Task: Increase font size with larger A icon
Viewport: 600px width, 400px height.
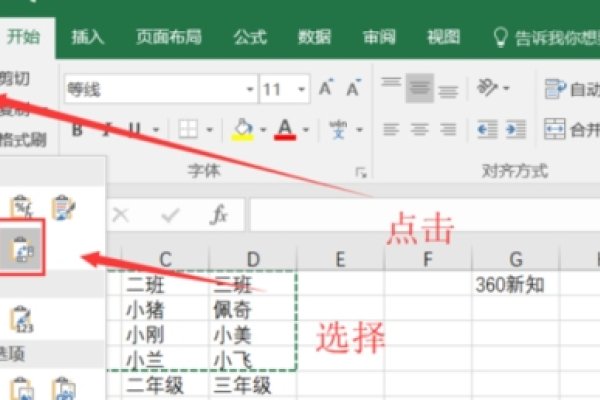Action: [x=326, y=88]
